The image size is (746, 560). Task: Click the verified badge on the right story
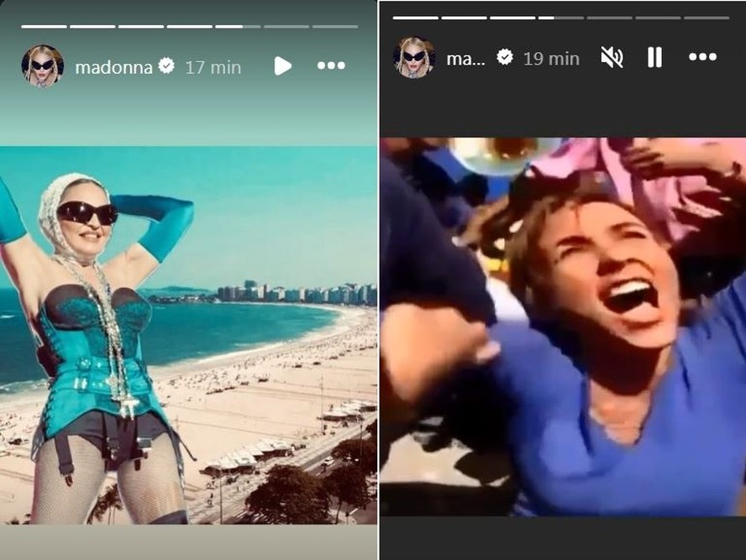pyautogui.click(x=505, y=57)
